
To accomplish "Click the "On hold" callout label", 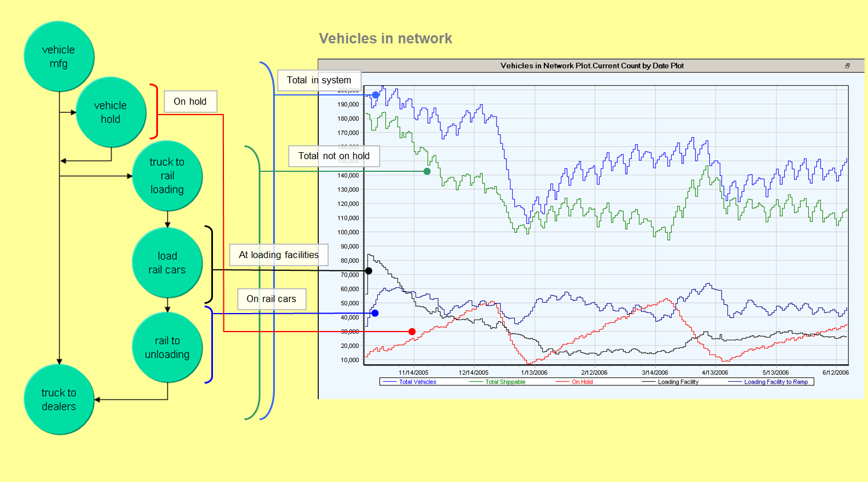I will click(190, 101).
